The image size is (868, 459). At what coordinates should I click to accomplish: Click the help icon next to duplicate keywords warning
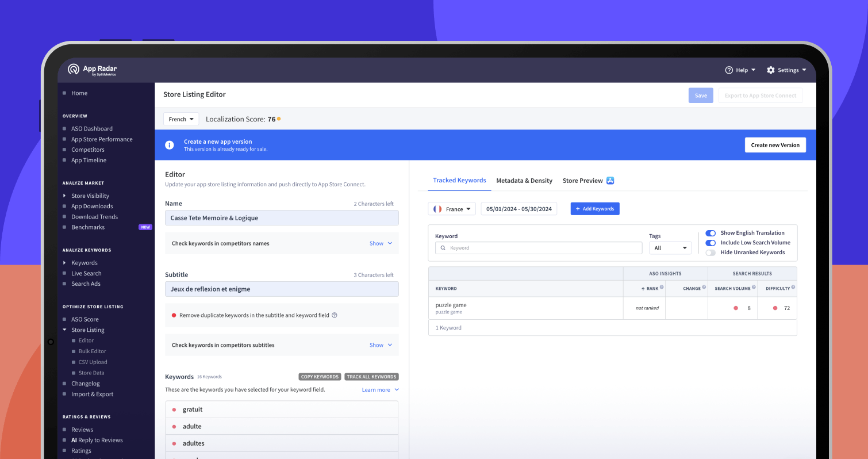click(x=335, y=315)
